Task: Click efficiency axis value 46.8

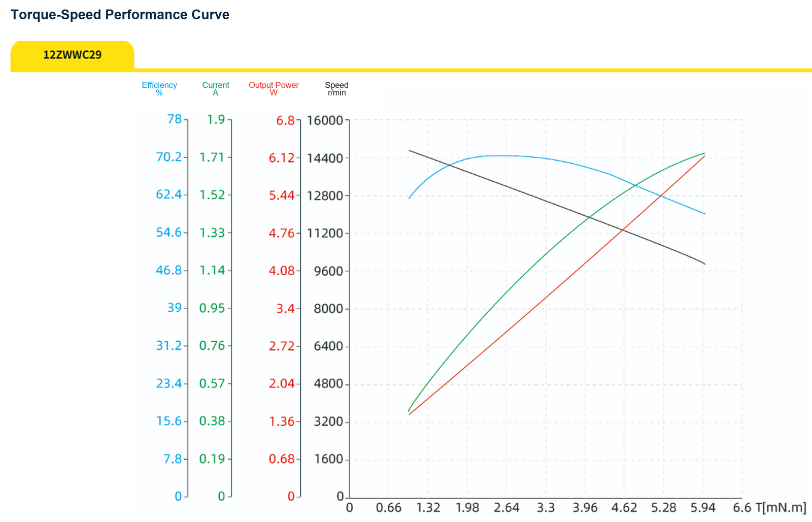Action: (168, 270)
